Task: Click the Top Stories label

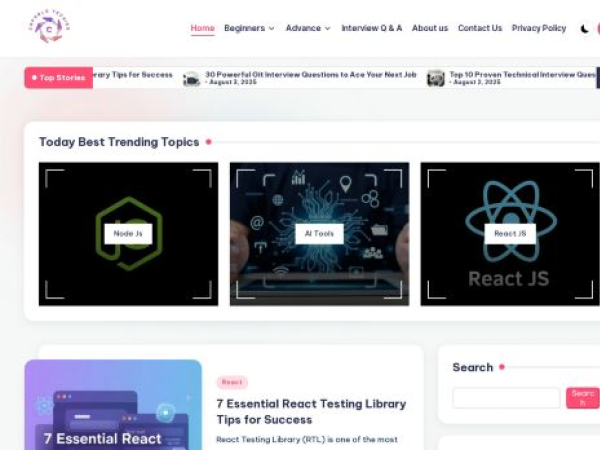Action: click(59, 78)
